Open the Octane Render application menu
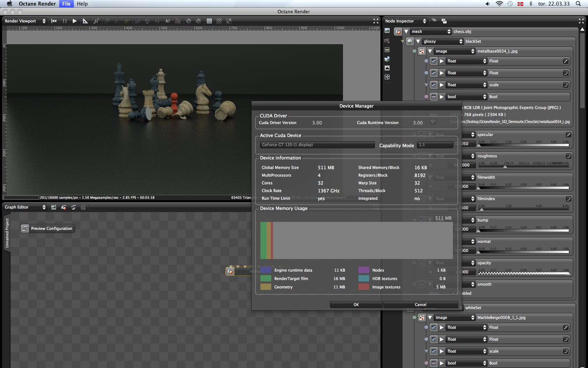 [37, 4]
